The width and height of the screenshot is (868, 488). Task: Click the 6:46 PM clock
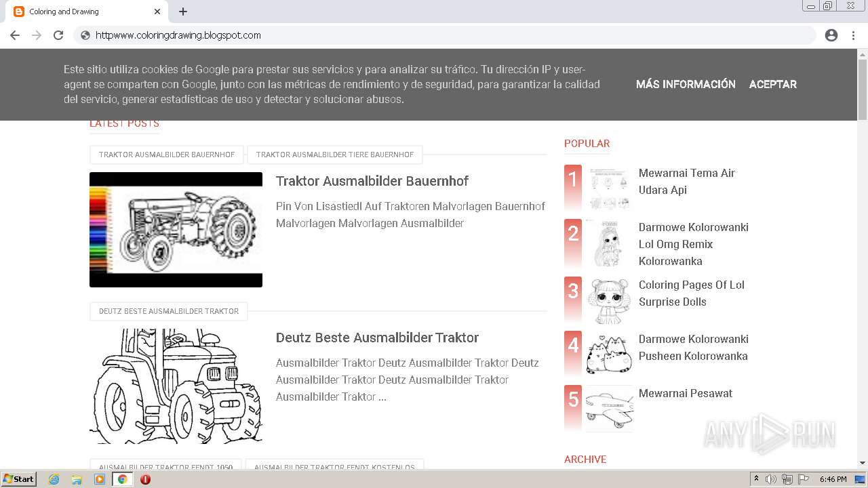pyautogui.click(x=833, y=479)
